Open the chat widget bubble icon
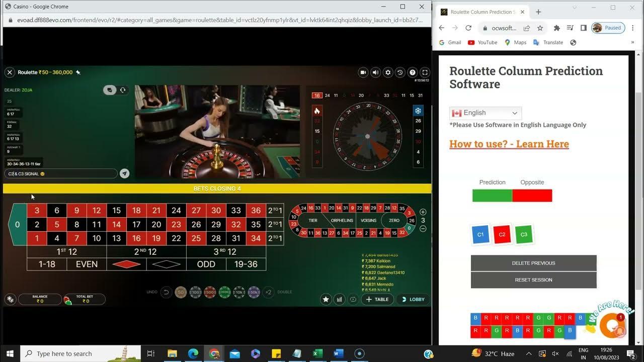Screen dimensions: 644x362 [x=611, y=325]
